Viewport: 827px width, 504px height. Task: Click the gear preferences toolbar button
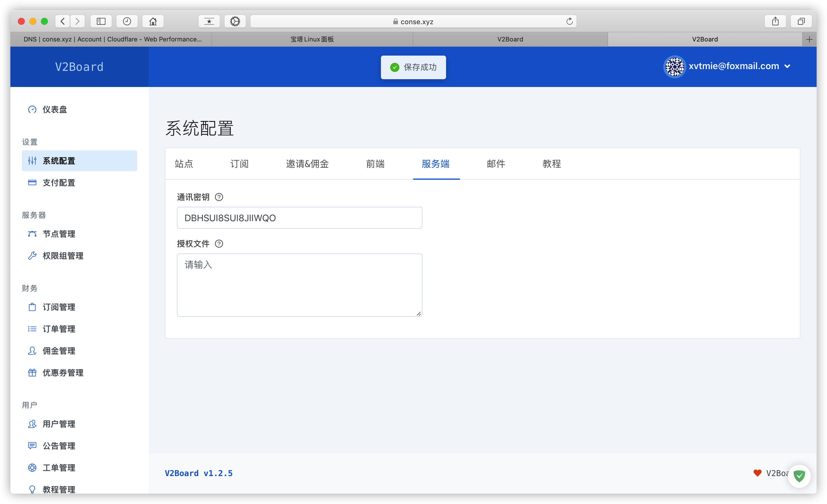(x=235, y=22)
